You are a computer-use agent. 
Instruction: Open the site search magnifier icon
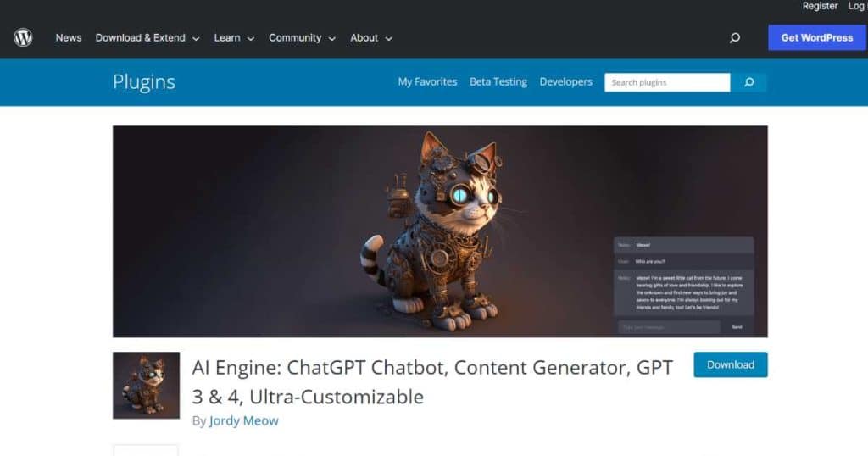(x=735, y=37)
